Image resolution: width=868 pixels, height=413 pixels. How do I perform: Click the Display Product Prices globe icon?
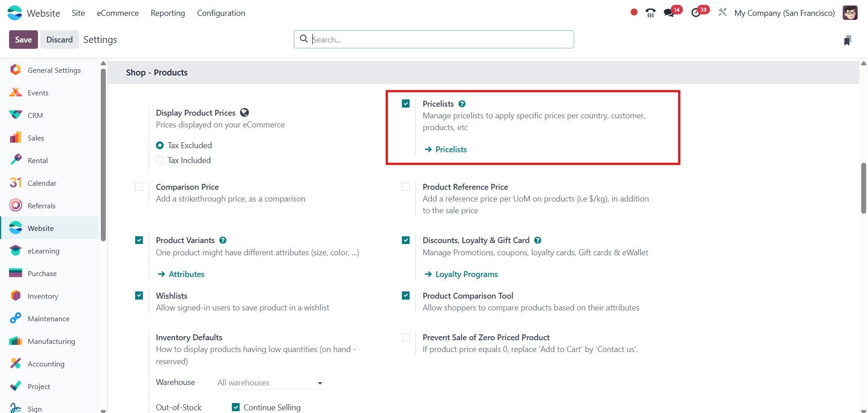click(x=245, y=113)
